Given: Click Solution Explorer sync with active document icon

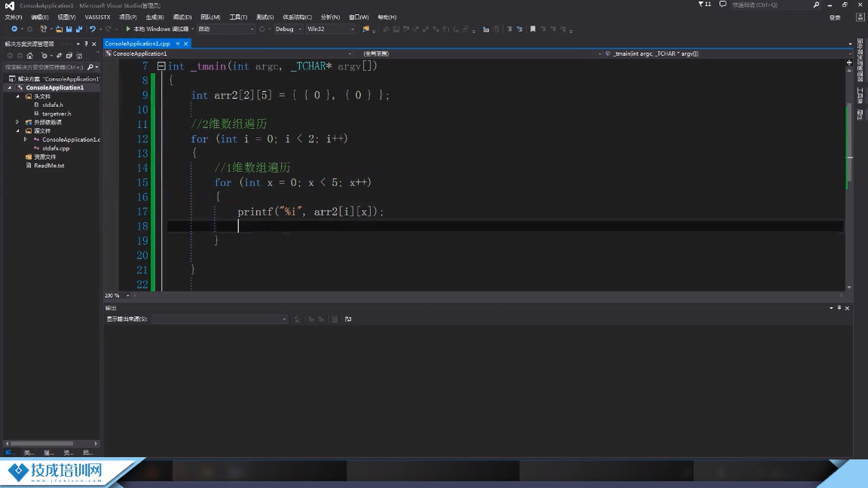Looking at the screenshot, I should point(60,55).
